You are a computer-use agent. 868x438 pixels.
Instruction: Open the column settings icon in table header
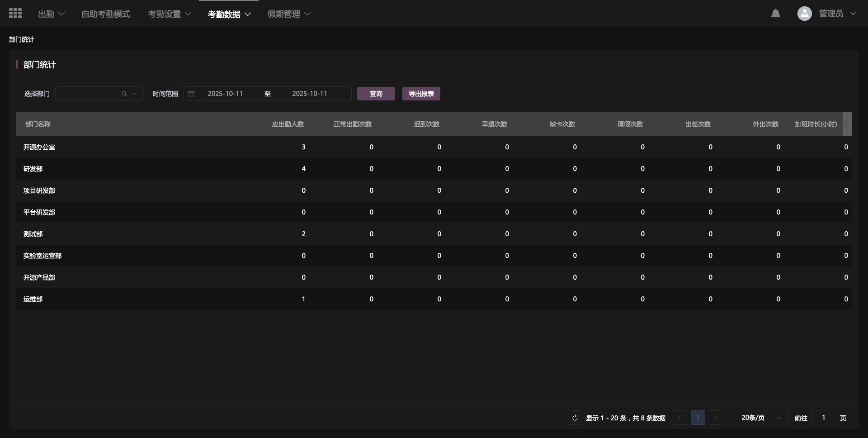(846, 124)
